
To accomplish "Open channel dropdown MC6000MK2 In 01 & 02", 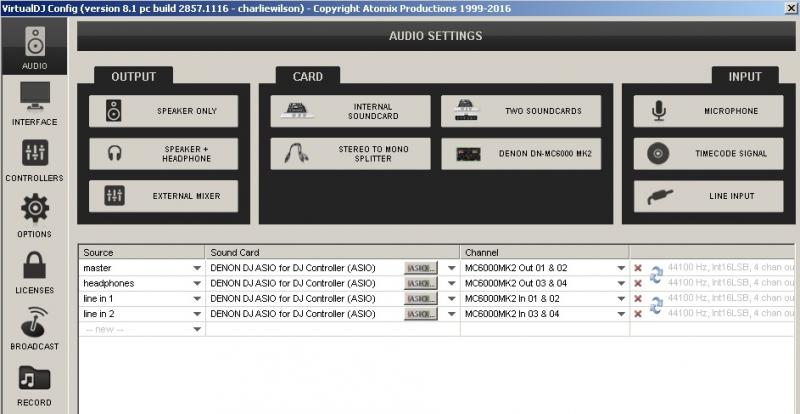I will pos(621,299).
